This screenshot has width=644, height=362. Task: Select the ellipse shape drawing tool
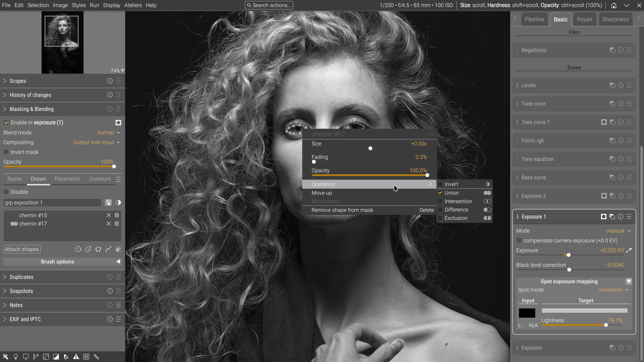(88, 249)
